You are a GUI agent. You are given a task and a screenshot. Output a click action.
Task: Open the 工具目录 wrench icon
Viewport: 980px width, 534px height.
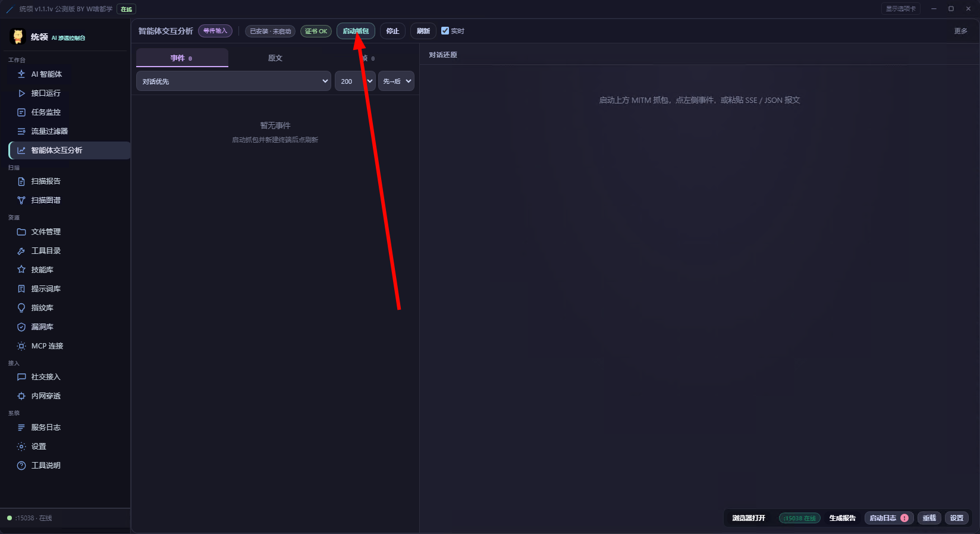click(21, 251)
